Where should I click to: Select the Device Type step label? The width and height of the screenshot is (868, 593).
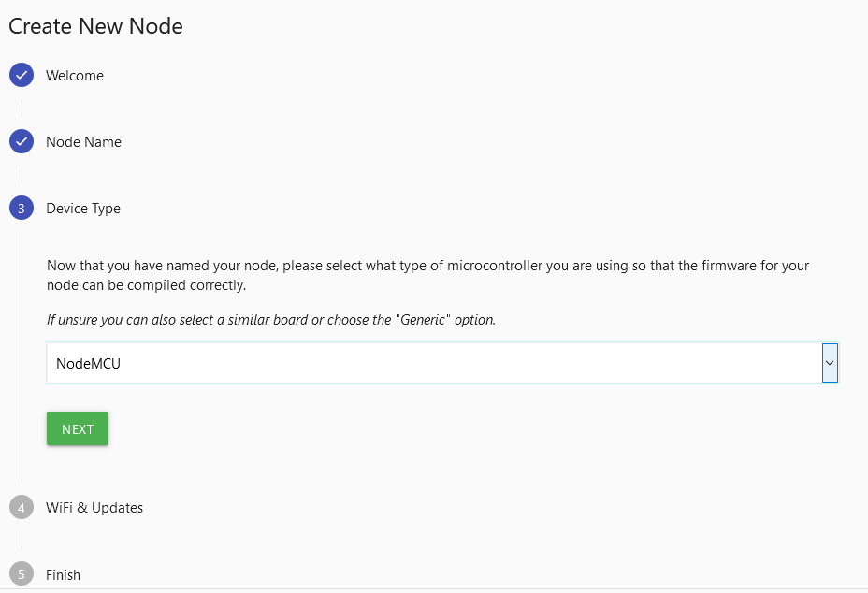83,209
